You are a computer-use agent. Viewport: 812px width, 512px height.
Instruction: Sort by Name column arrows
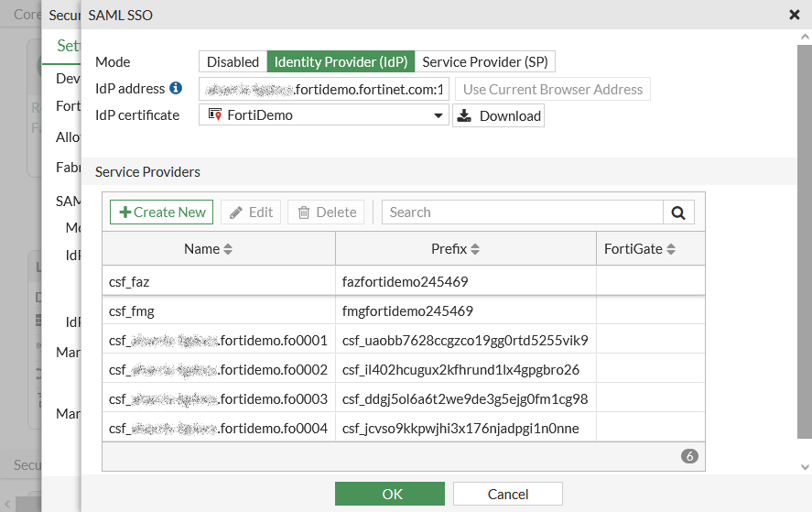pos(228,249)
